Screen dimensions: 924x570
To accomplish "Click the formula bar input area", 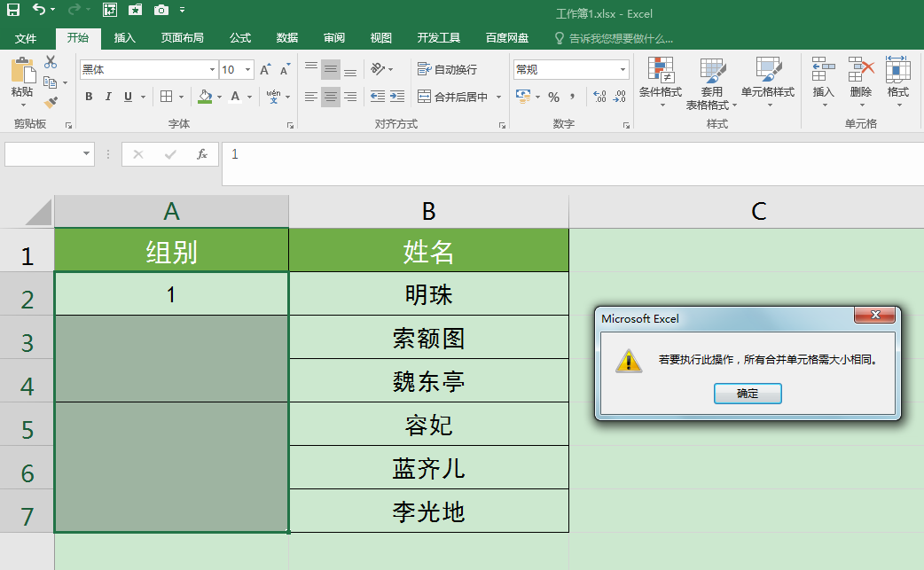I will pos(443,153).
